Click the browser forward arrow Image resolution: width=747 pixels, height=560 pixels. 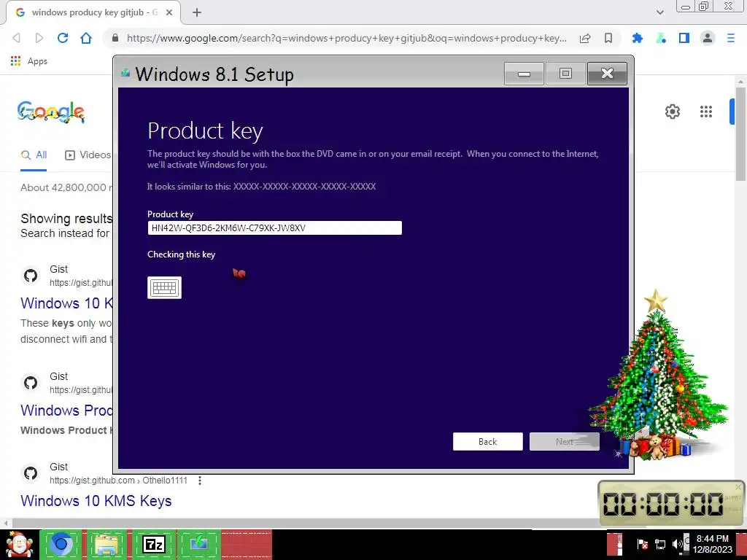tap(39, 38)
